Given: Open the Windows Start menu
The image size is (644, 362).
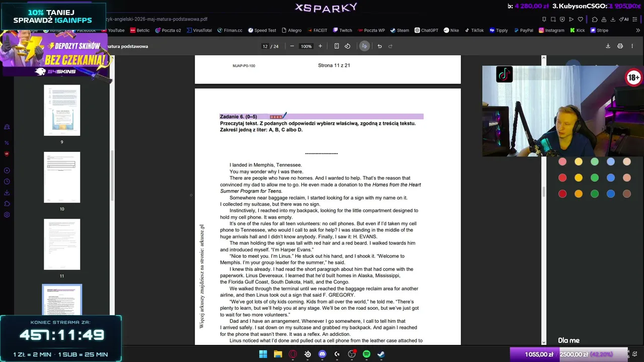Looking at the screenshot, I should coord(263,354).
